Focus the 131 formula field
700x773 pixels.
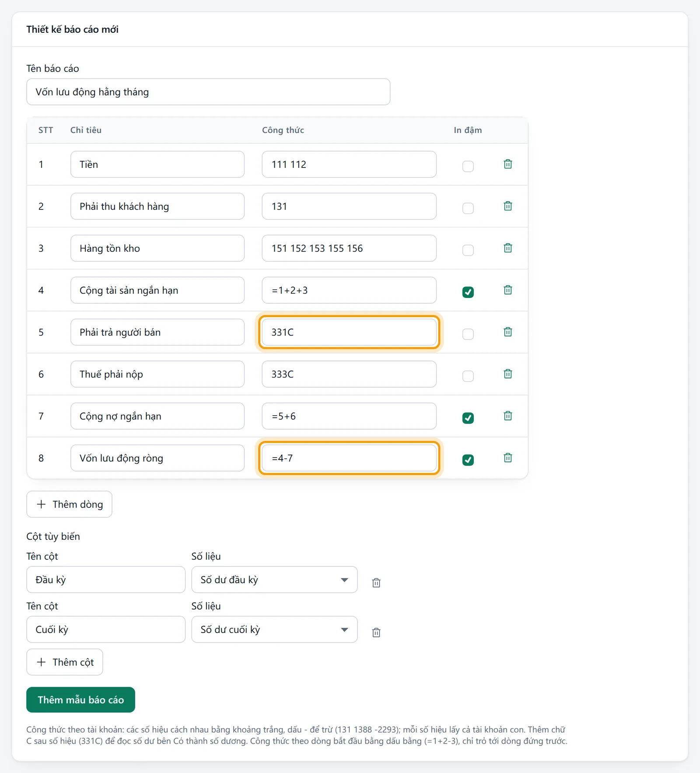[x=349, y=206]
